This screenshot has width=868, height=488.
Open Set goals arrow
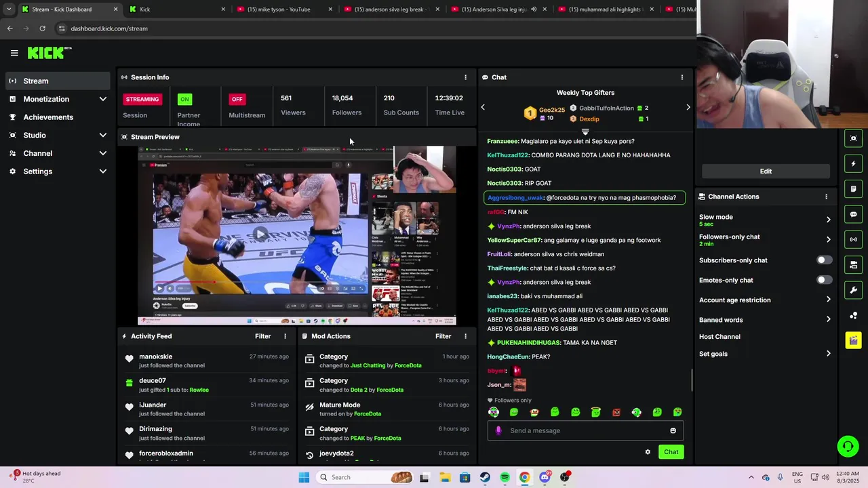[x=828, y=354]
